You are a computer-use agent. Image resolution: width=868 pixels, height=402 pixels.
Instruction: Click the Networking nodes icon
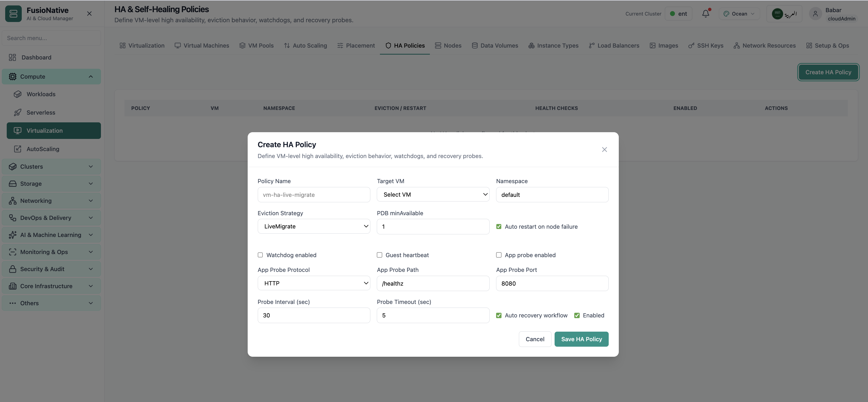coord(12,201)
